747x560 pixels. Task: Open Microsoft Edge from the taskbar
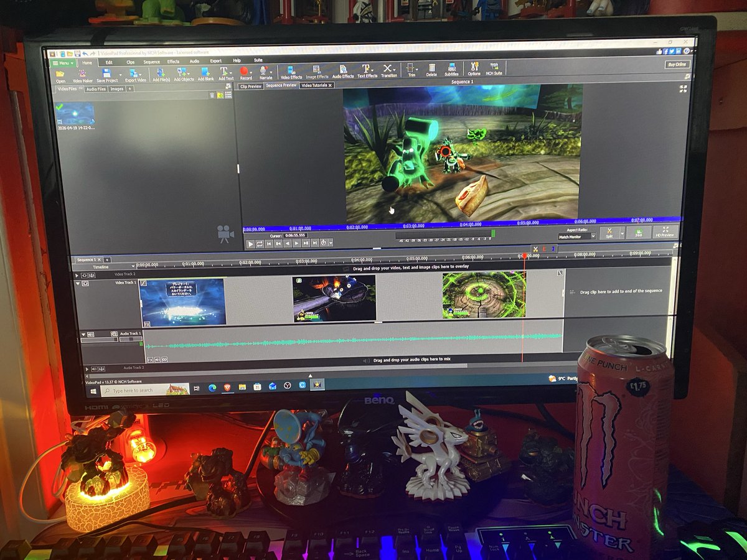click(211, 387)
